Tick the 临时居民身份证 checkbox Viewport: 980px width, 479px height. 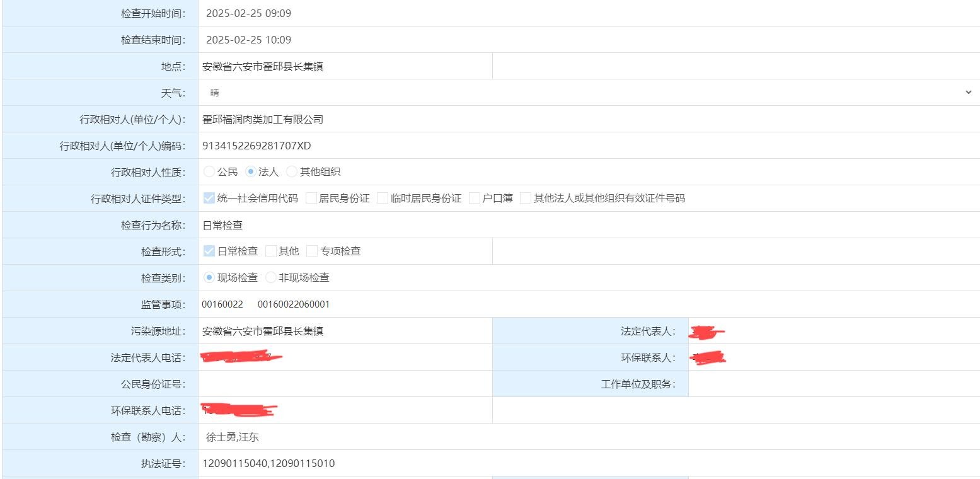pos(383,198)
